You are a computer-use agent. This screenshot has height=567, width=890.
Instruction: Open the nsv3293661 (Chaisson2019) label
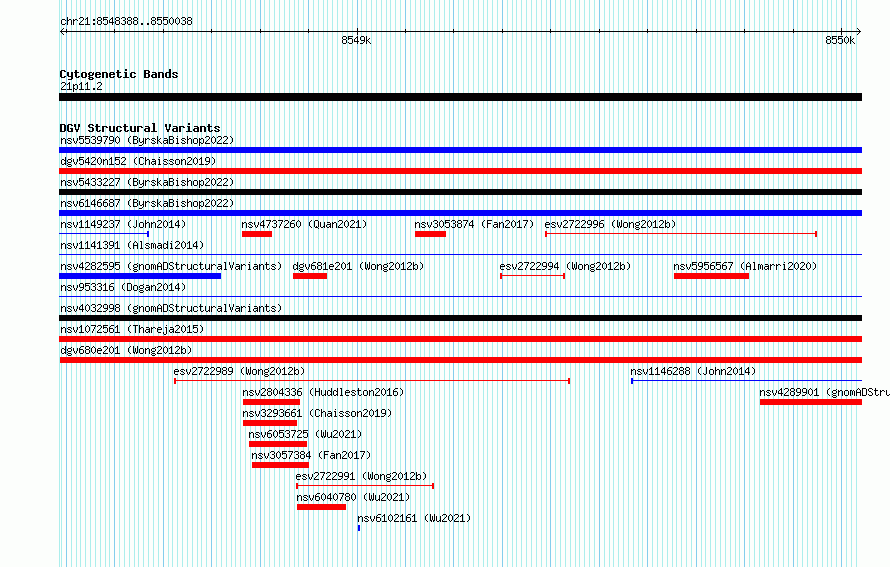click(x=317, y=413)
